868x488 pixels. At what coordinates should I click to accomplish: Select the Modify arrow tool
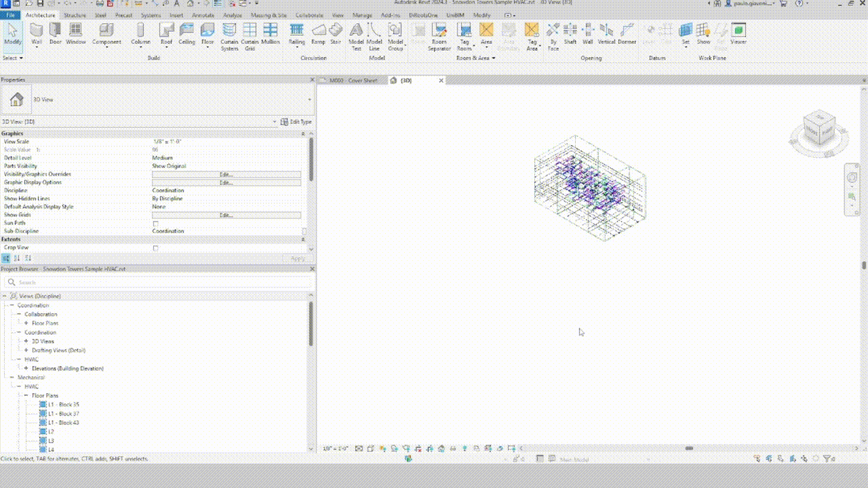pos(13,32)
